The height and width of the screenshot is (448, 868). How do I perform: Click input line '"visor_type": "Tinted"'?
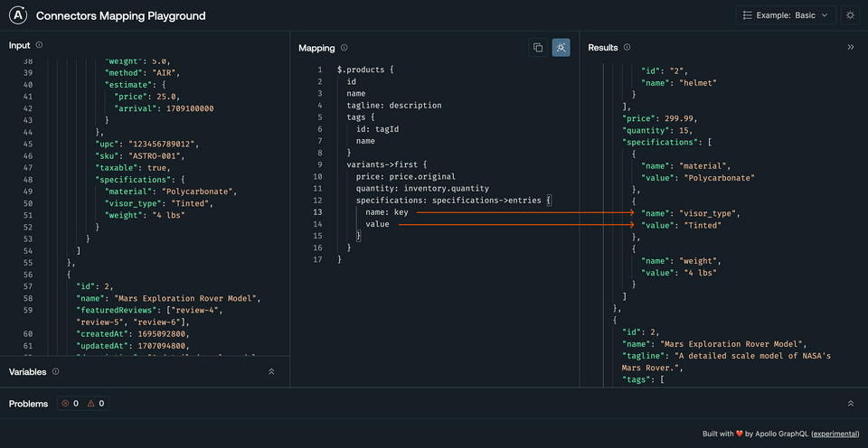(158, 203)
